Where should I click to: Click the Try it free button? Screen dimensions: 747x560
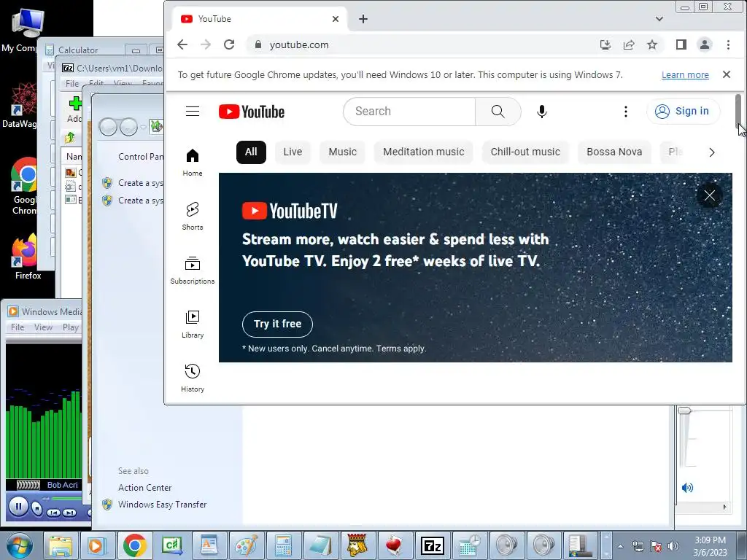coord(277,324)
